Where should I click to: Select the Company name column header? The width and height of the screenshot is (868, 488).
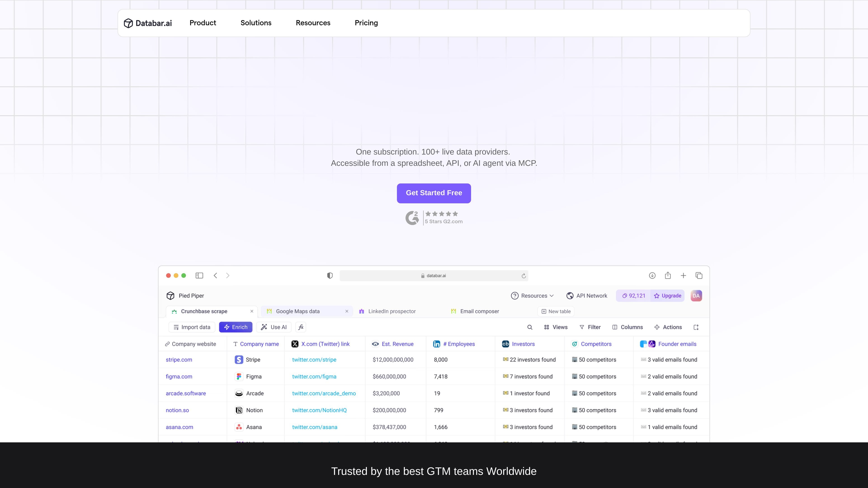point(256,344)
